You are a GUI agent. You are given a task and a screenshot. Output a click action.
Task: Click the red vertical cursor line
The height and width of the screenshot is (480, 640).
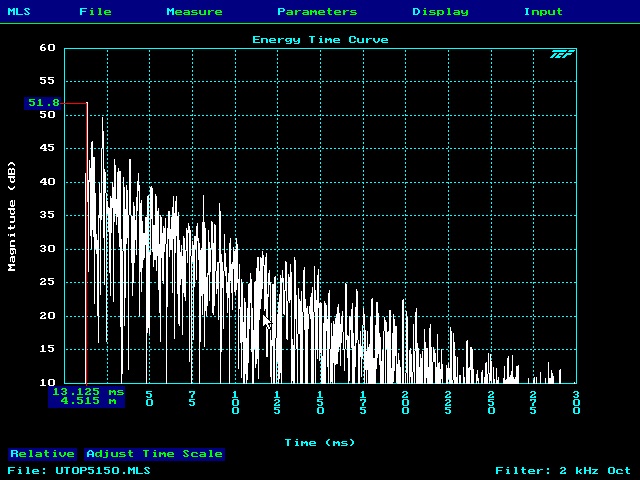point(87,243)
